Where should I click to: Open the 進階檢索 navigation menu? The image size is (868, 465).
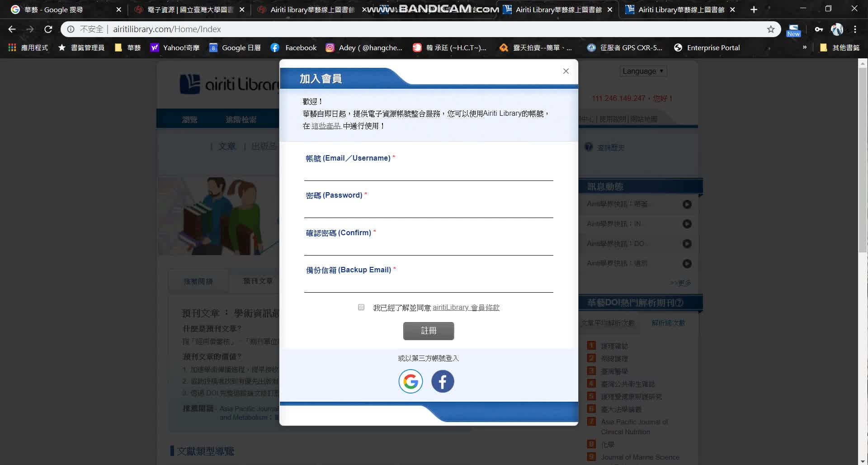(x=241, y=119)
